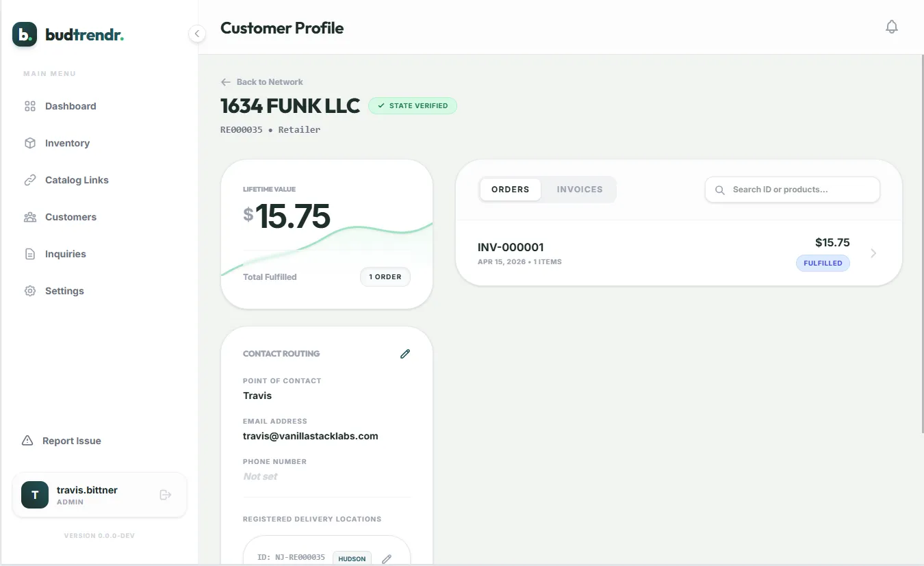Click the 1634 FUNK LLC heading
This screenshot has height=566, width=924.
(x=290, y=106)
